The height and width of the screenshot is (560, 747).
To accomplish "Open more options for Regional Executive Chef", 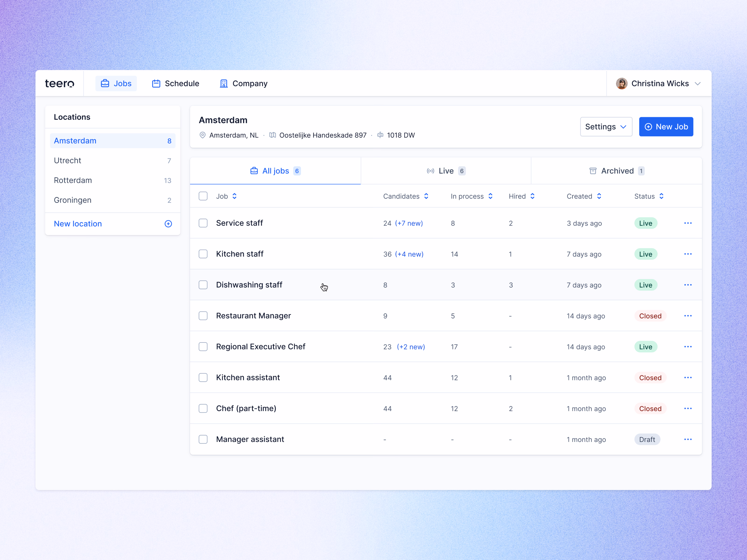I will click(x=688, y=347).
